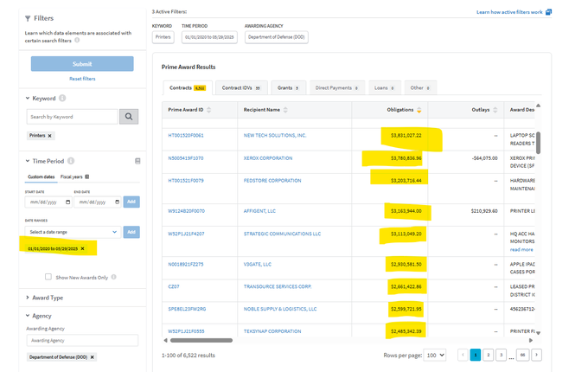This screenshot has width=588, height=372.
Task: Go to next results page arrow
Action: (x=537, y=355)
